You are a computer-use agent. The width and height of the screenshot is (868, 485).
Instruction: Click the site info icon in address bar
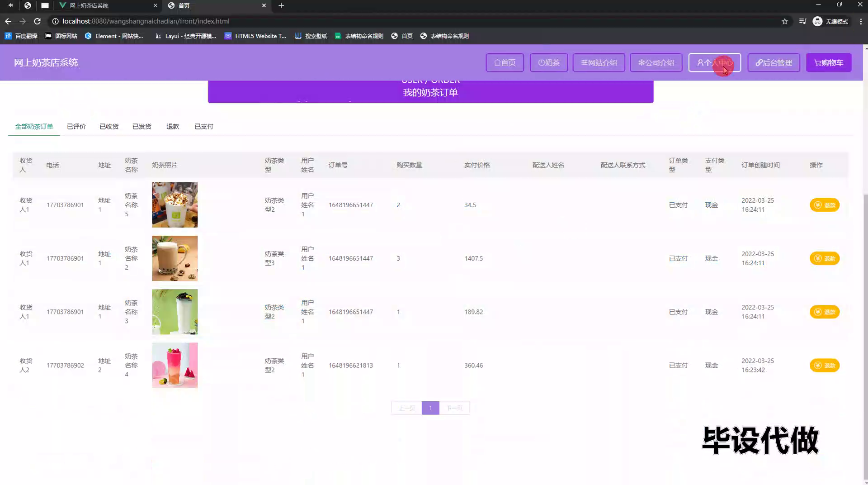(x=55, y=21)
